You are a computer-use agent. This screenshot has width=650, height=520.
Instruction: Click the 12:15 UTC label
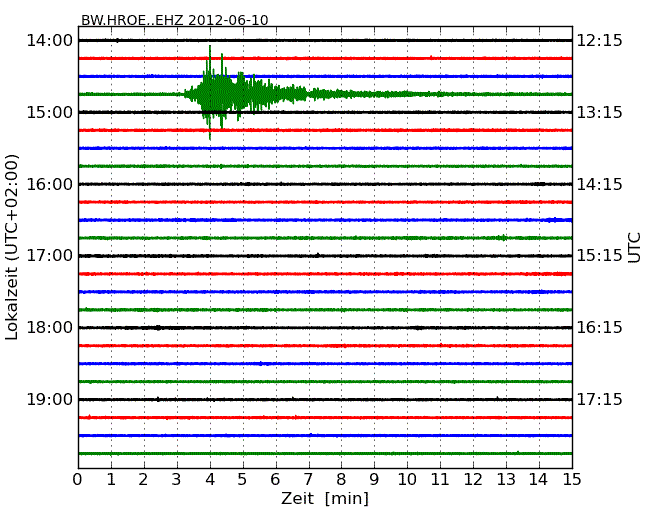pyautogui.click(x=600, y=41)
